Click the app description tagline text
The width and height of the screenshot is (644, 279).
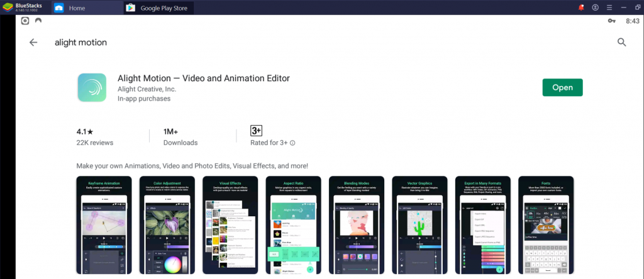point(192,166)
